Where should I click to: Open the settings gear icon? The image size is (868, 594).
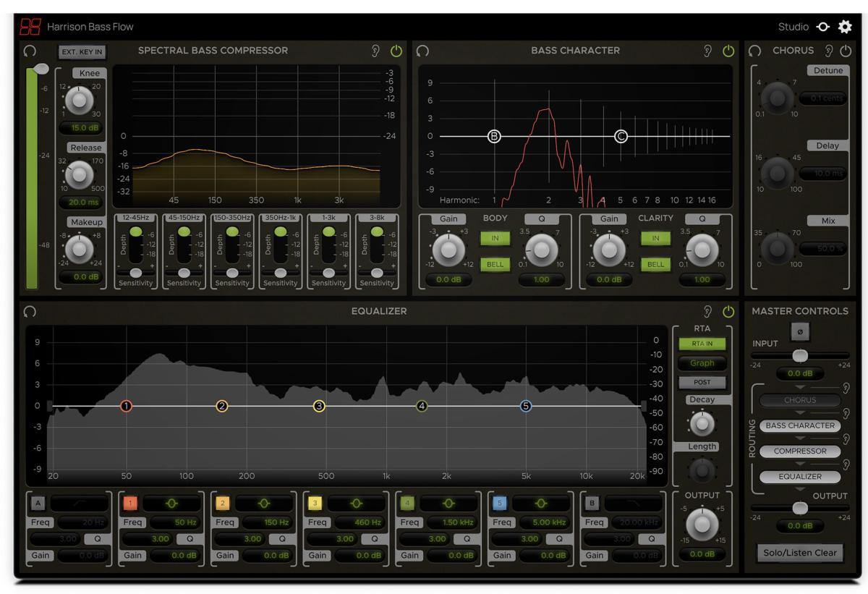(x=845, y=27)
